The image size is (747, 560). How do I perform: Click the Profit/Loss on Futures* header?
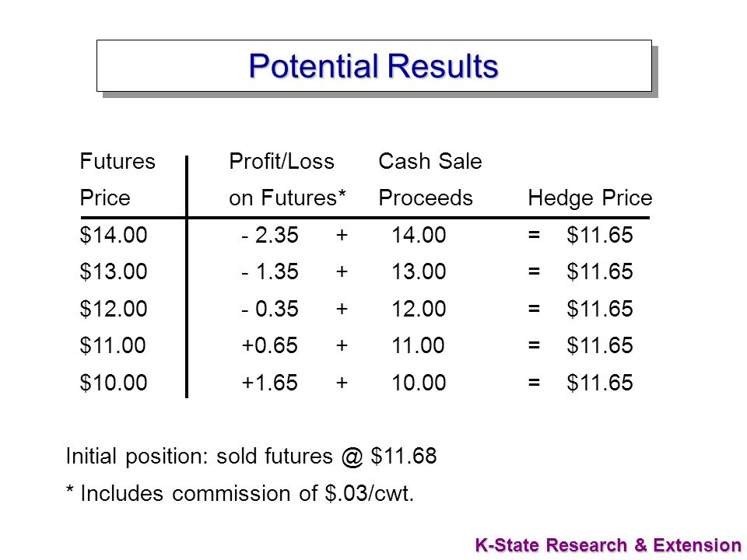click(287, 180)
